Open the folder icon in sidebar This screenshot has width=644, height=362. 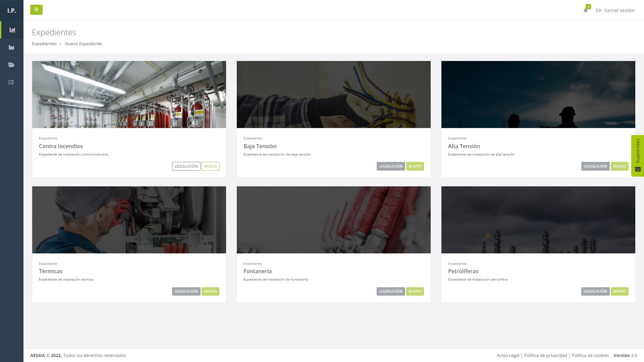tap(11, 65)
